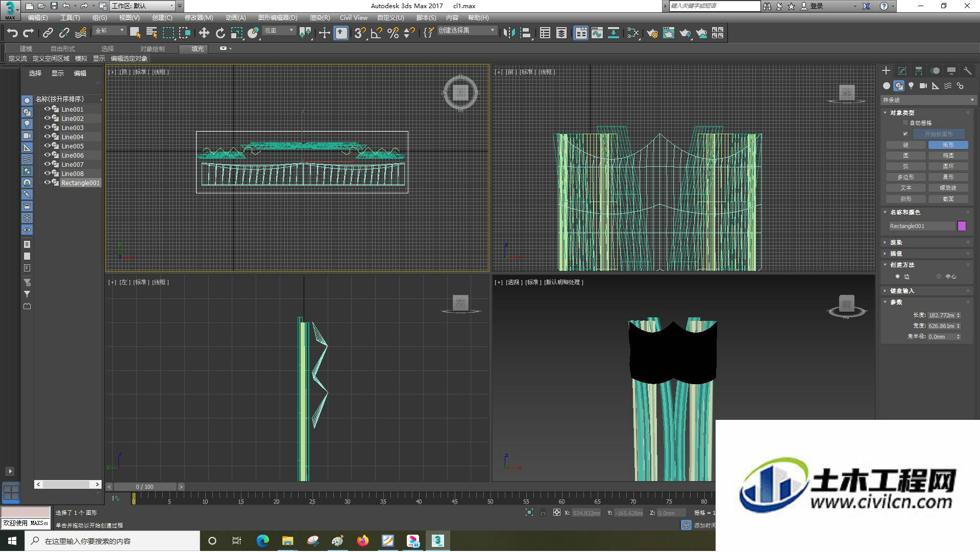Click the 星形 shape button
This screenshot has height=552, width=980.
pos(948,178)
